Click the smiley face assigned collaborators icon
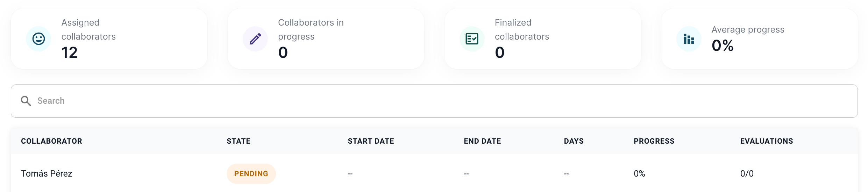Viewport: 868px width, 192px height. pyautogui.click(x=38, y=39)
